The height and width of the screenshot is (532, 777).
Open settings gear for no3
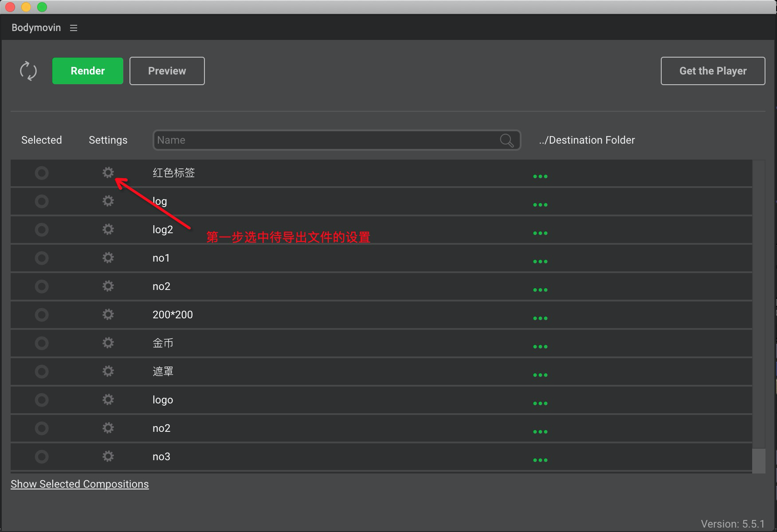point(108,456)
